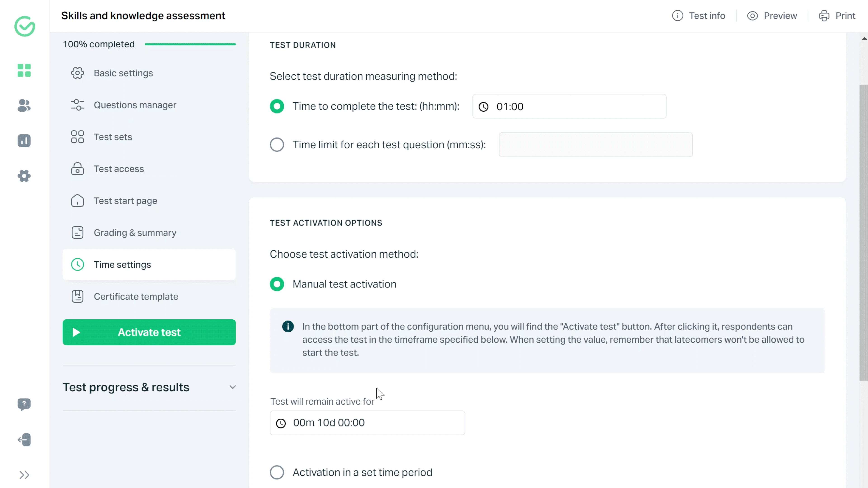Click the logout arrow icon
868x488 pixels.
pos(24,439)
